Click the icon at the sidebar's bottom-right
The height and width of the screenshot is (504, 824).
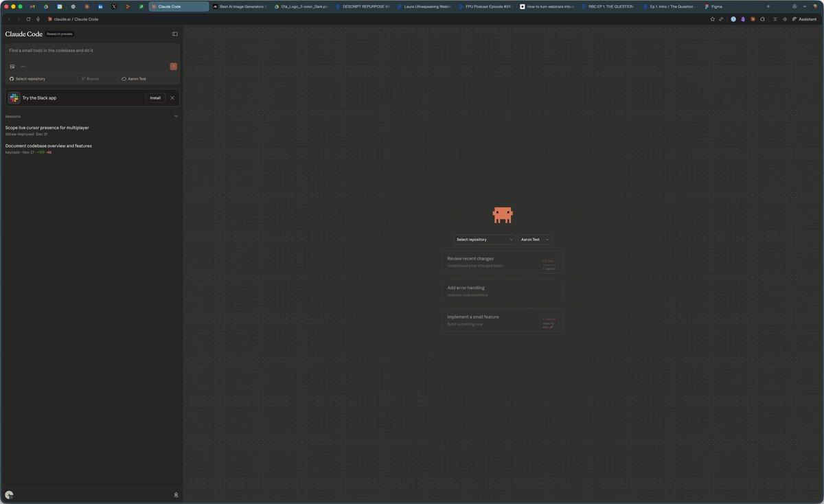click(x=176, y=495)
